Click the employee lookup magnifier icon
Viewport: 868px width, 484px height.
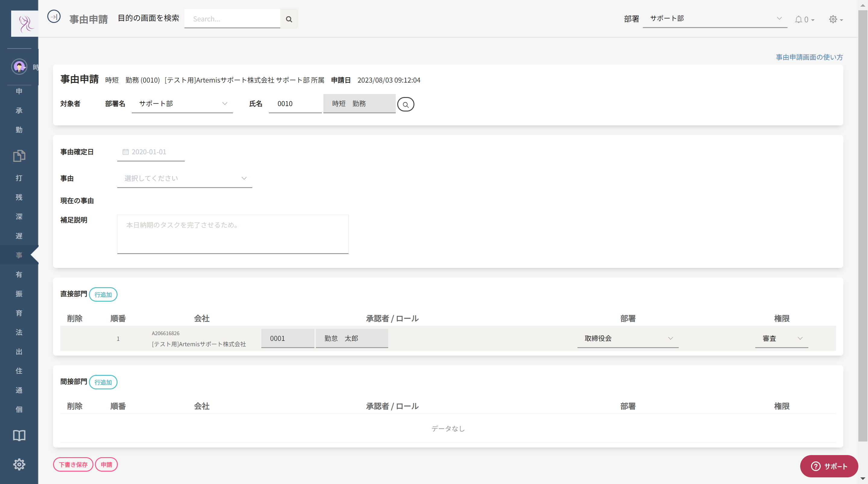click(406, 104)
